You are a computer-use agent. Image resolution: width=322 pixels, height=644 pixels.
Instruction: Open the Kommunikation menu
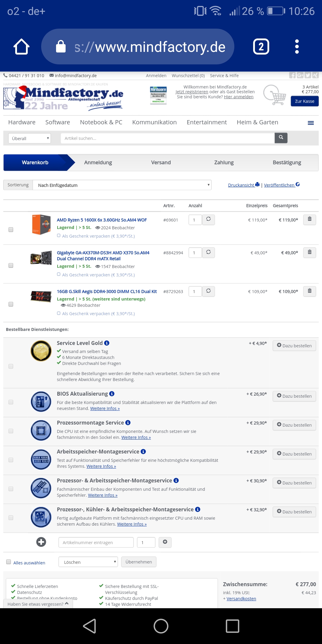click(x=154, y=122)
